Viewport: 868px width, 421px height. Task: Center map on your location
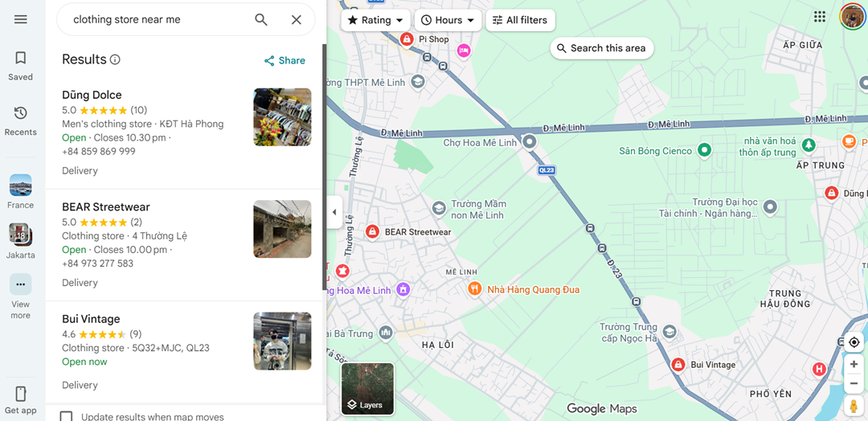click(854, 342)
